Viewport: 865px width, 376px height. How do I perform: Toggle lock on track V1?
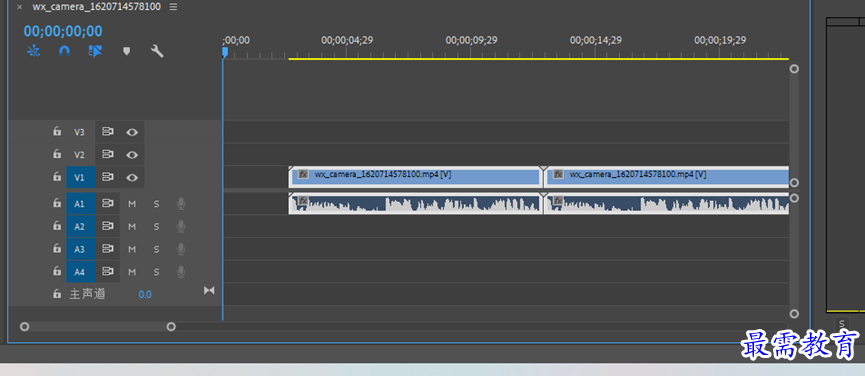coord(57,177)
